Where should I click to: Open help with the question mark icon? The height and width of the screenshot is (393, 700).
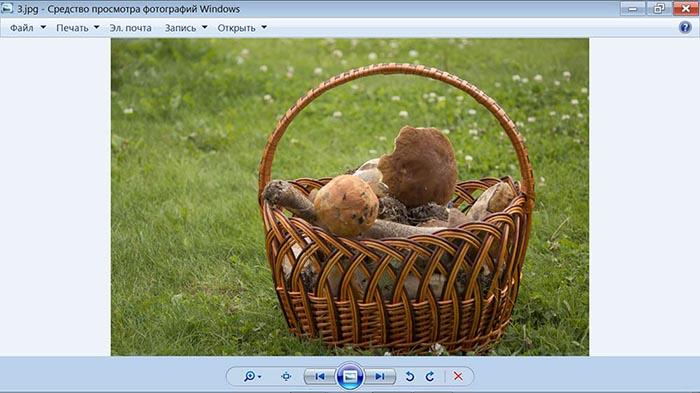click(685, 28)
